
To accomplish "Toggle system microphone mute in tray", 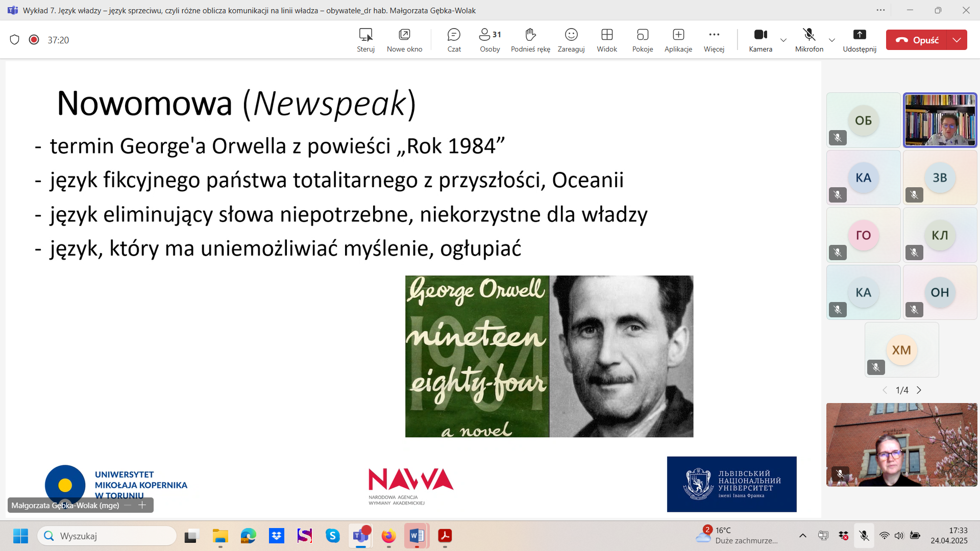I will point(864,536).
